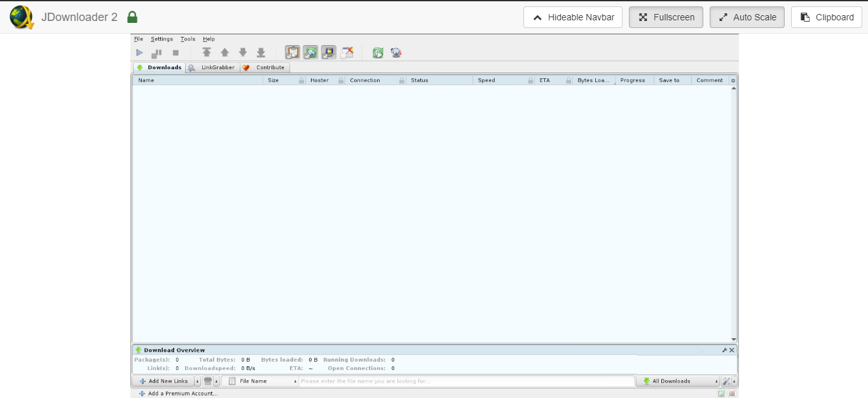Switch to the LinkGrabber tab
868x398 pixels.
tap(216, 67)
